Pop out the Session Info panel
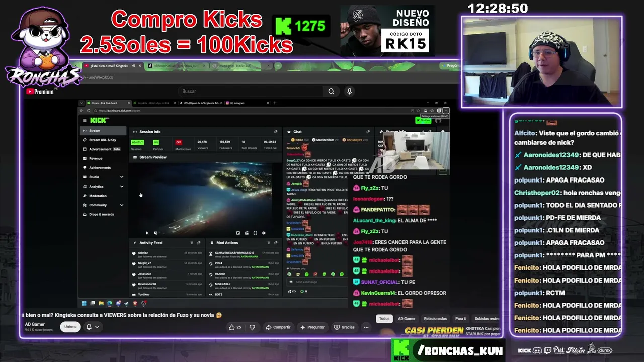 [276, 132]
